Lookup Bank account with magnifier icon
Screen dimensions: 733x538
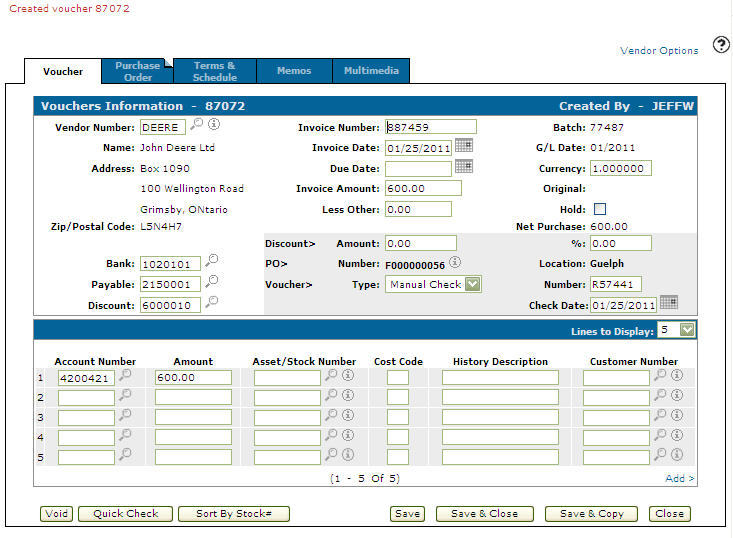[x=212, y=260]
